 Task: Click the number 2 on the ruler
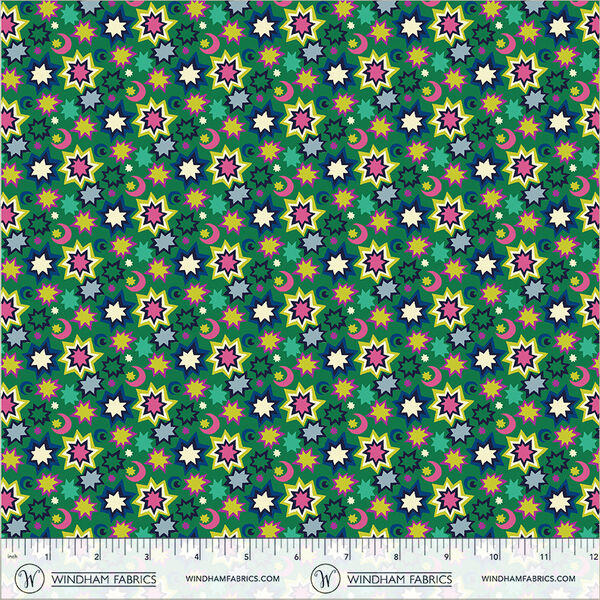[97, 556]
